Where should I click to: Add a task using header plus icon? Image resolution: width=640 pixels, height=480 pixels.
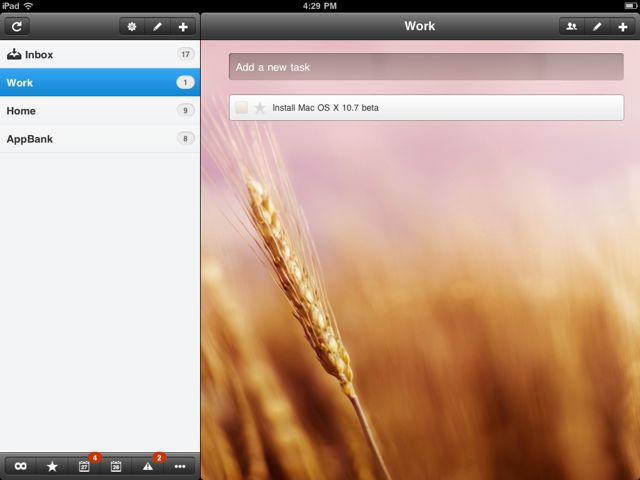coord(623,27)
